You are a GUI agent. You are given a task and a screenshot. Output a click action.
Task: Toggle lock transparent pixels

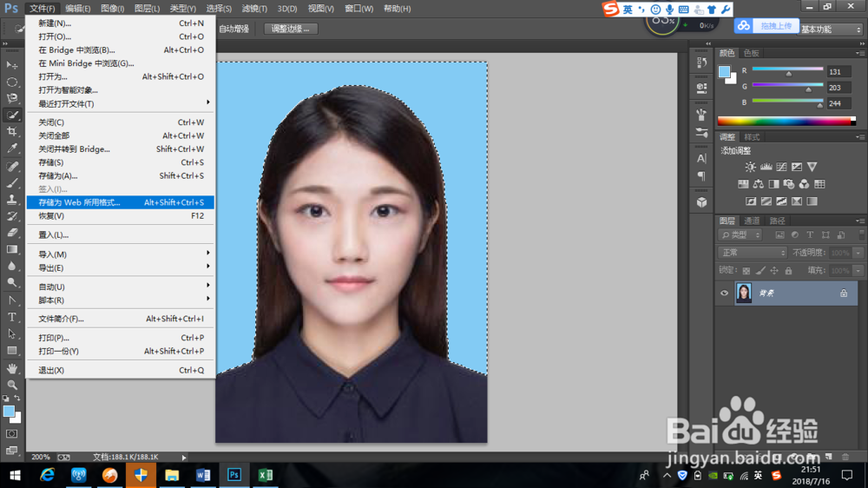pos(746,271)
